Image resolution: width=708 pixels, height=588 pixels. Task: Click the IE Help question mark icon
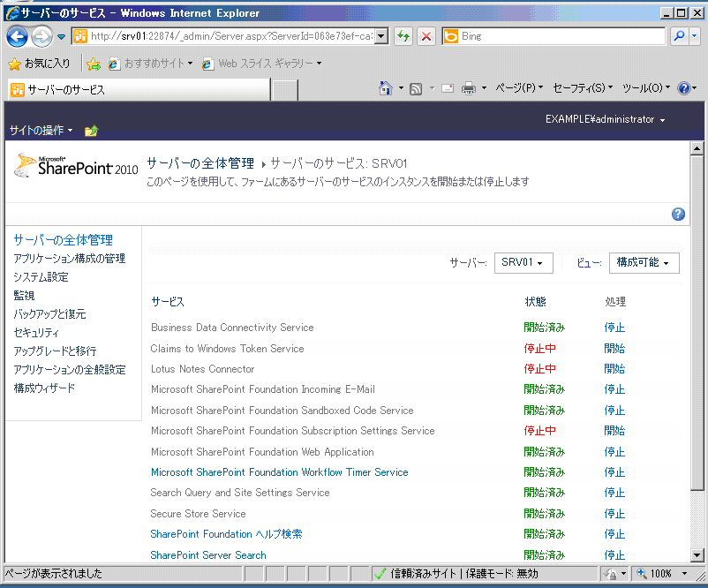tap(683, 88)
